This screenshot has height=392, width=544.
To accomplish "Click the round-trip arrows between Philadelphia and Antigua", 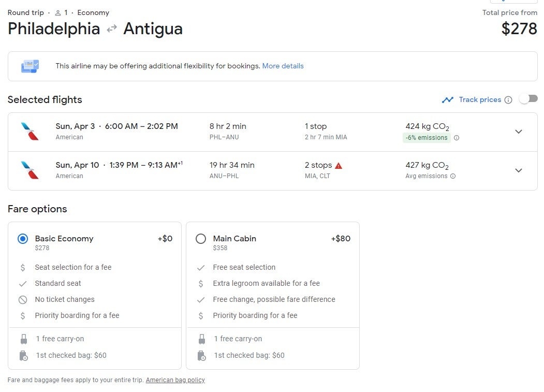I will point(112,28).
